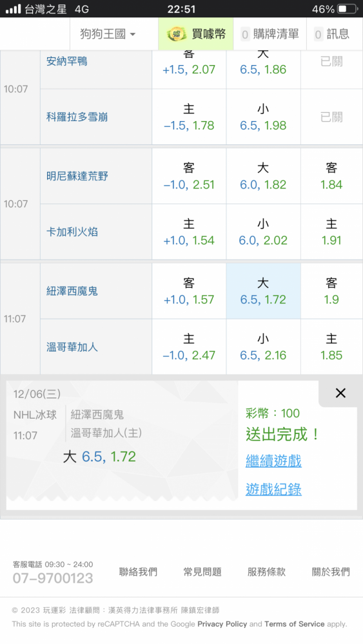
Task: Pick 主 1.91 moneyline for 卡加利火焰
Action: pyautogui.click(x=331, y=232)
